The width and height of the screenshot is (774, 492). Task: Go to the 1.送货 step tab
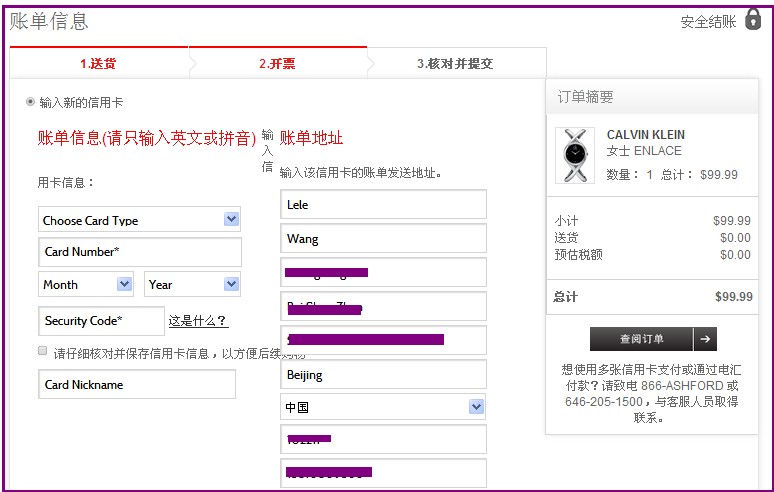tap(98, 63)
